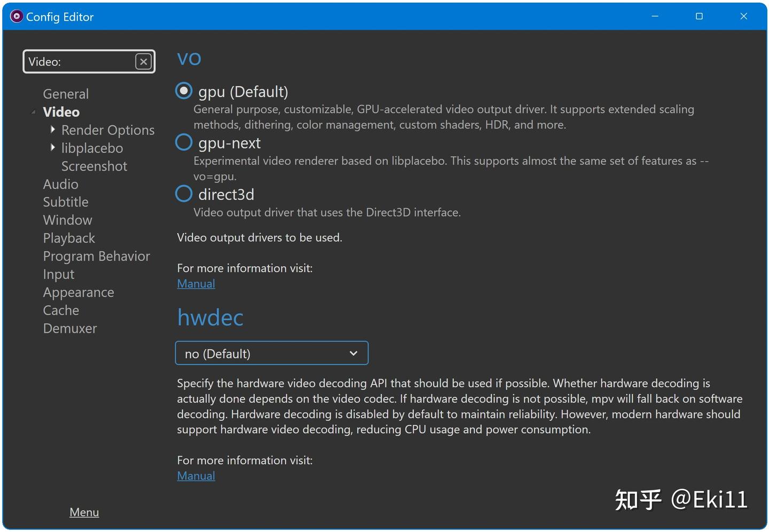769x532 pixels.
Task: Clear the Video search filter using the X icon
Action: click(x=143, y=61)
